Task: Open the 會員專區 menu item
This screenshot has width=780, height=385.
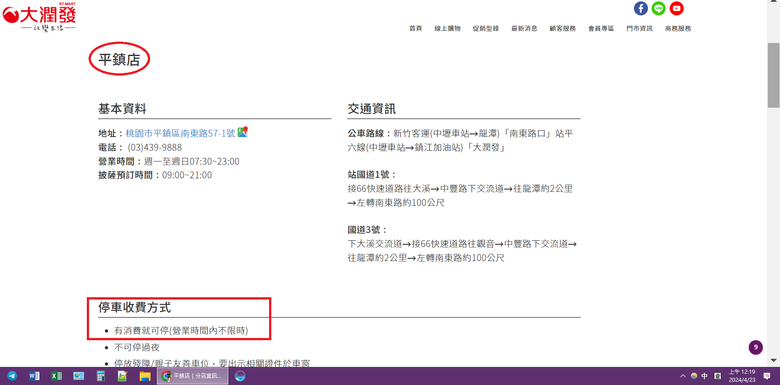Action: [601, 29]
